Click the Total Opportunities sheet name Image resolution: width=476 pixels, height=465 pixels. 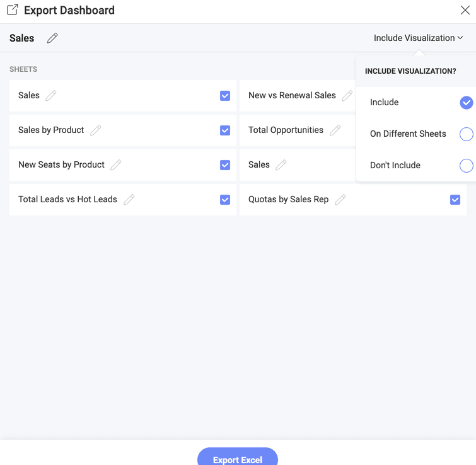[x=286, y=130]
